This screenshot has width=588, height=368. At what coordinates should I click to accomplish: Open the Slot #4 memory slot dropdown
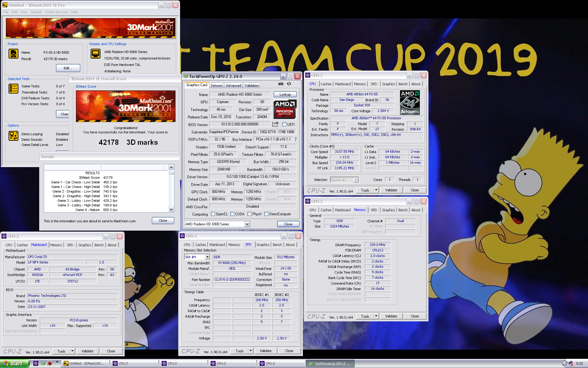[x=207, y=257]
